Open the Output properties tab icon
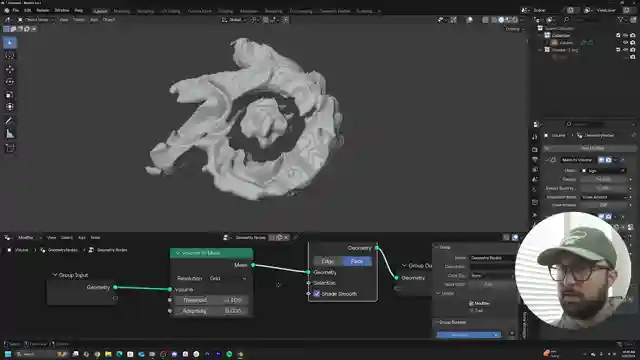 click(535, 160)
